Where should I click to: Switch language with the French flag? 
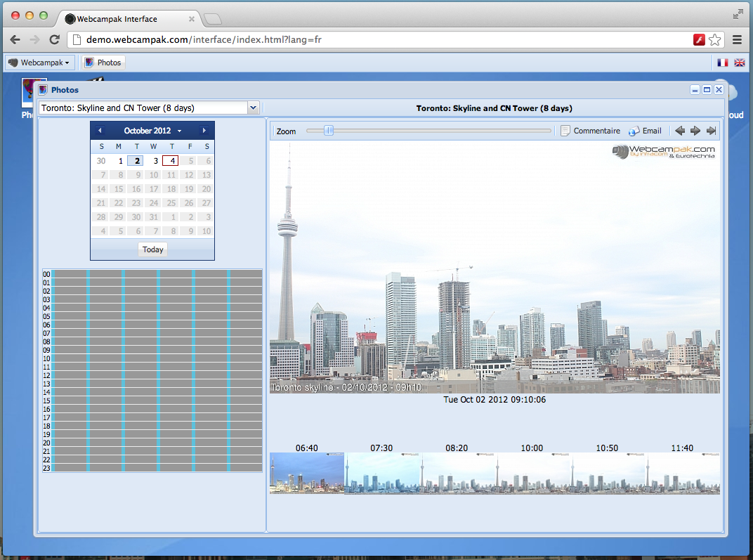pyautogui.click(x=722, y=63)
